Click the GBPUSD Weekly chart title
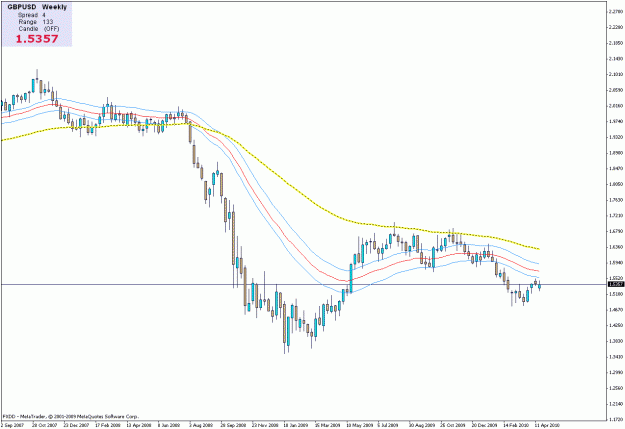Image resolution: width=625 pixels, height=429 pixels. pyautogui.click(x=37, y=7)
